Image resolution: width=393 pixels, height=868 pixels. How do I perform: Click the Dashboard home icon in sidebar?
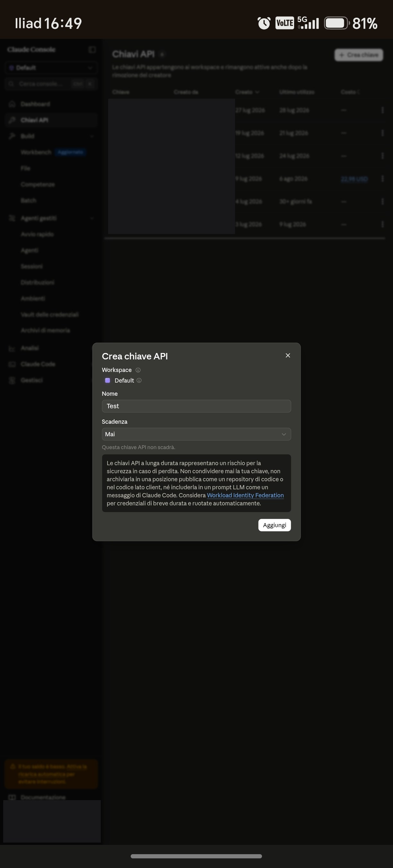(x=12, y=104)
